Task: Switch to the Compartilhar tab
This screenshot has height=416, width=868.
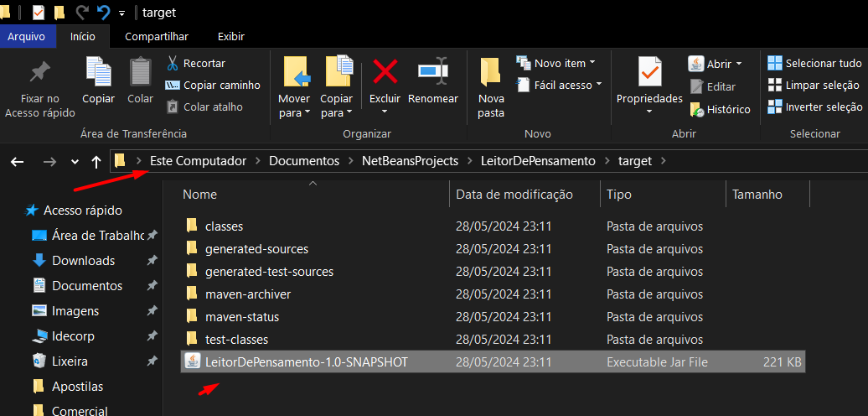Action: click(157, 37)
